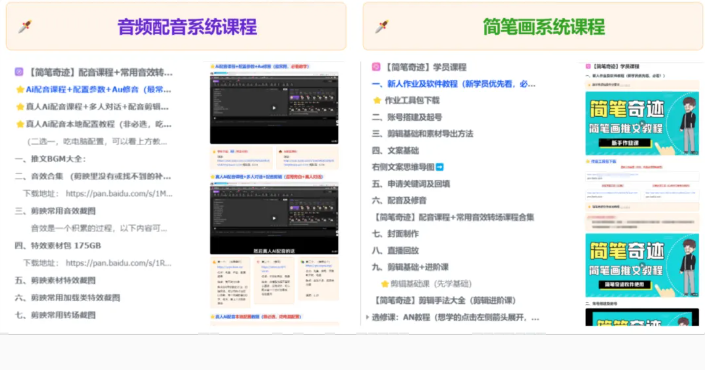
Task: Select the 音频配音系统课程 heading
Action: click(x=187, y=27)
